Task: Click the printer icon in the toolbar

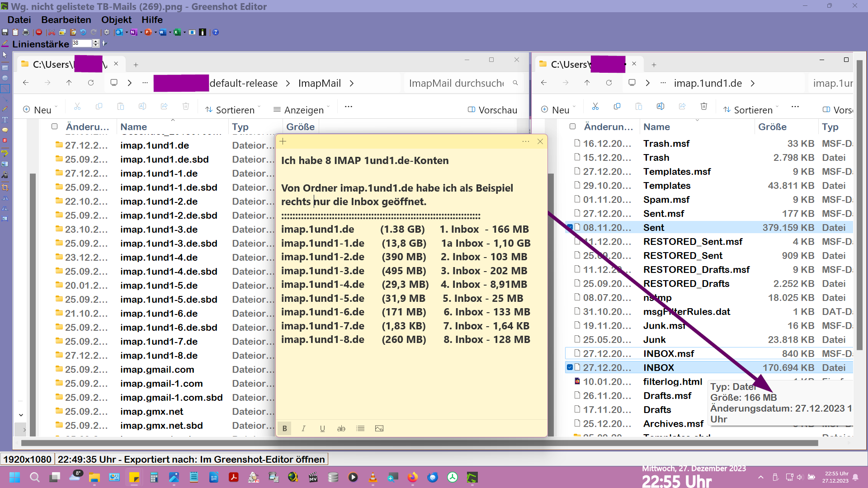Action: coord(26,32)
